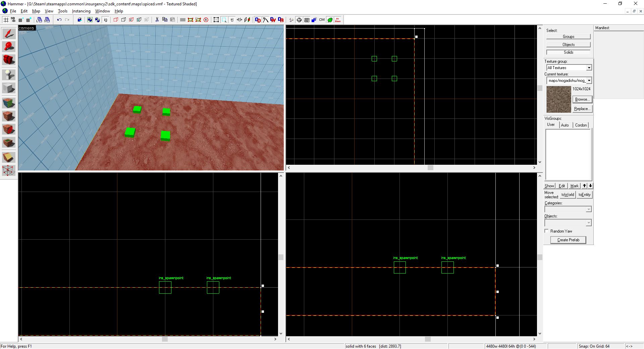Viewport: 644px width, 349px height.
Task: Click the 'camera' label in 3D view
Action: (x=26, y=28)
